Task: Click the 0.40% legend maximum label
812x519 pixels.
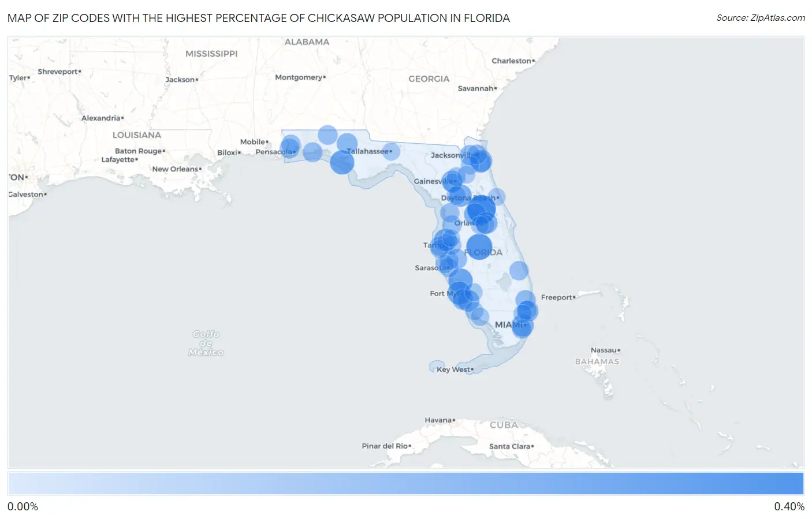Action: point(789,507)
